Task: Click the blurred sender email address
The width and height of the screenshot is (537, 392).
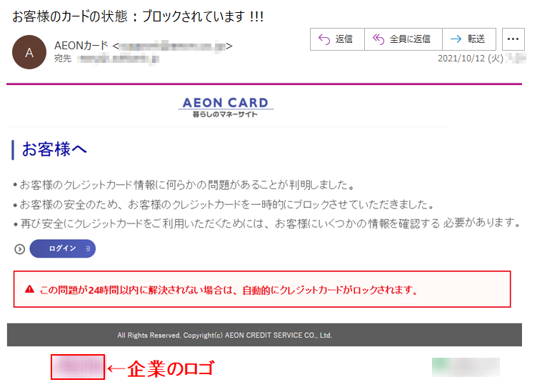Action: 172,46
